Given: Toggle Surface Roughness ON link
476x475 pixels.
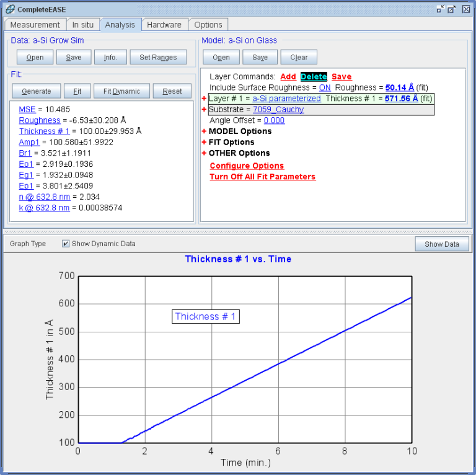Looking at the screenshot, I should [x=325, y=87].
